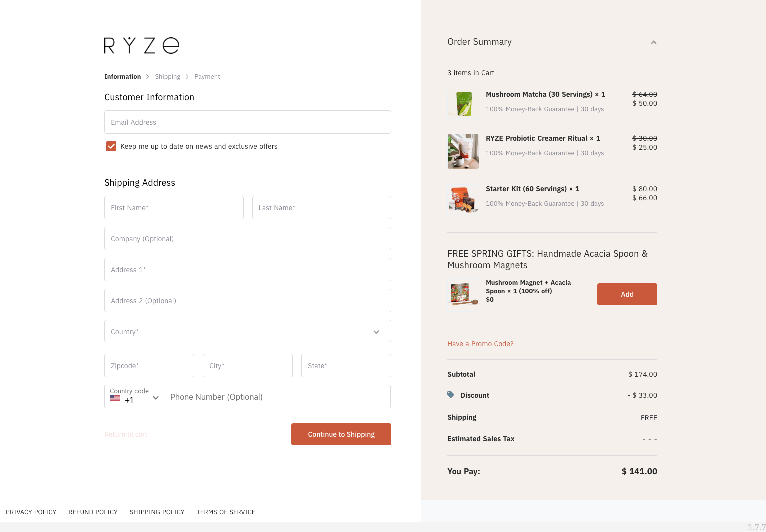Open the Refund Policy link
The height and width of the screenshot is (532, 766).
pyautogui.click(x=93, y=512)
